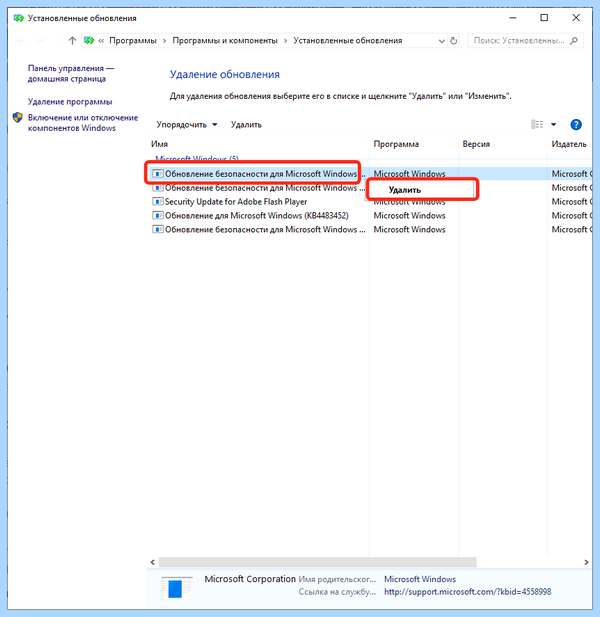Click Установленные обновления breadcrumb
This screenshot has height=617, width=600.
point(348,41)
